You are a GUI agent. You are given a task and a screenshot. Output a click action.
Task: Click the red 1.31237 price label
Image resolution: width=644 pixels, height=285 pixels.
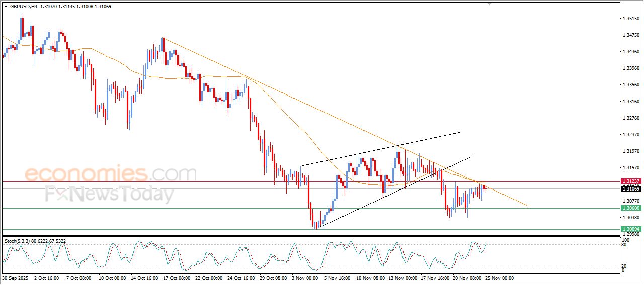tap(630, 181)
